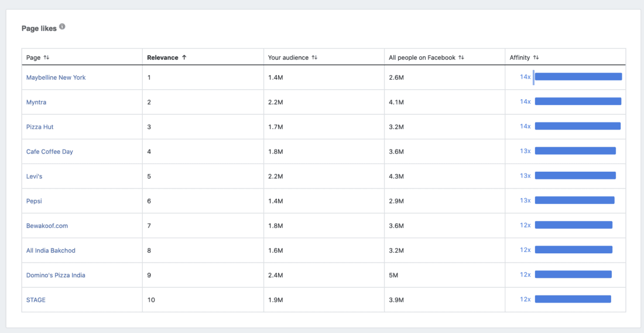This screenshot has width=644, height=333.
Task: Sort by All people on Facebook arrows
Action: click(461, 57)
